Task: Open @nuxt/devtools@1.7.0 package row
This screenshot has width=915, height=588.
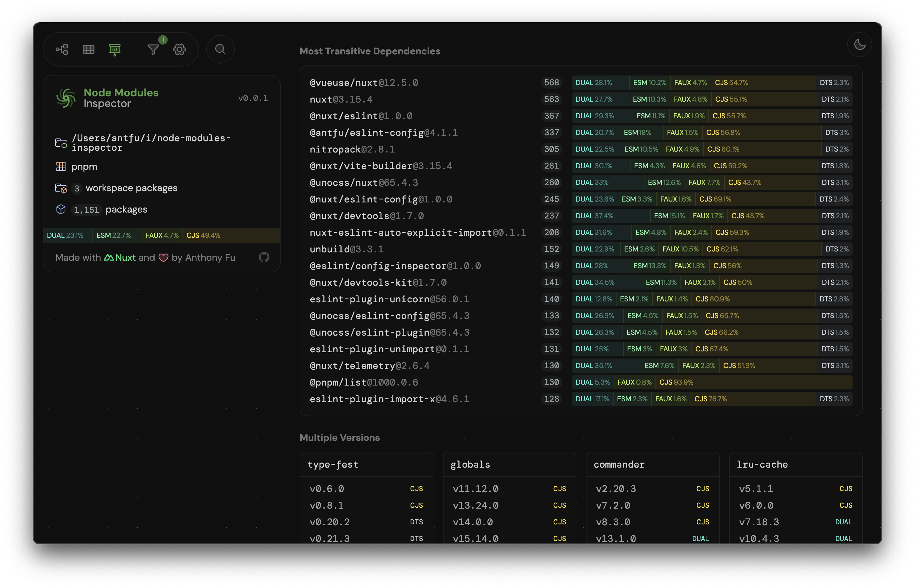Action: (581, 216)
